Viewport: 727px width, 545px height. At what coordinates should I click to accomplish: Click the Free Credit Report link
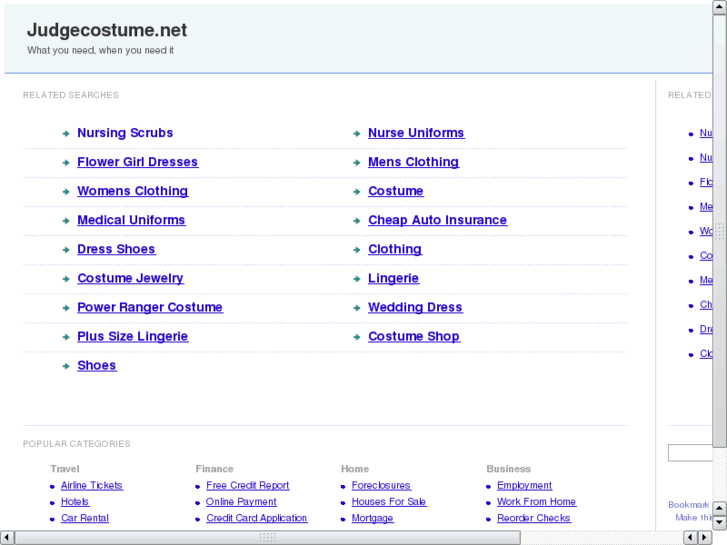[x=248, y=485]
